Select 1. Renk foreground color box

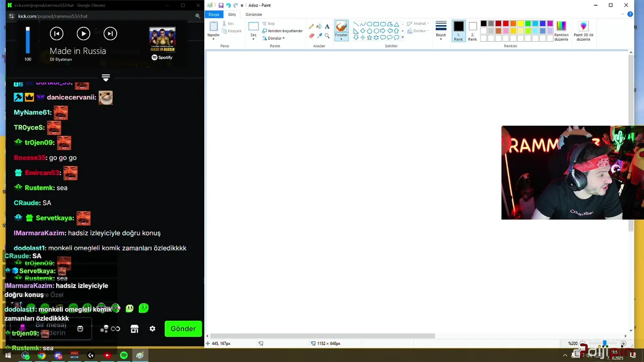point(458,31)
